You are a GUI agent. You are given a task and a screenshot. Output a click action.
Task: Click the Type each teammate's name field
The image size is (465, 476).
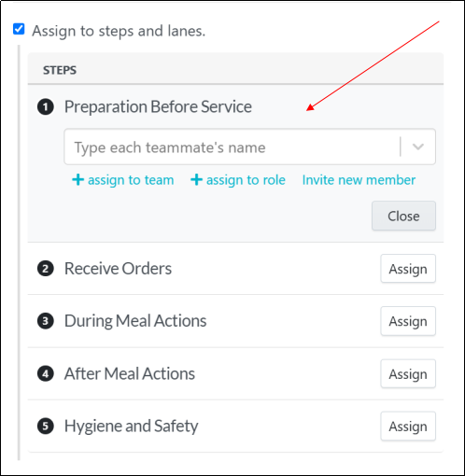coord(249,147)
